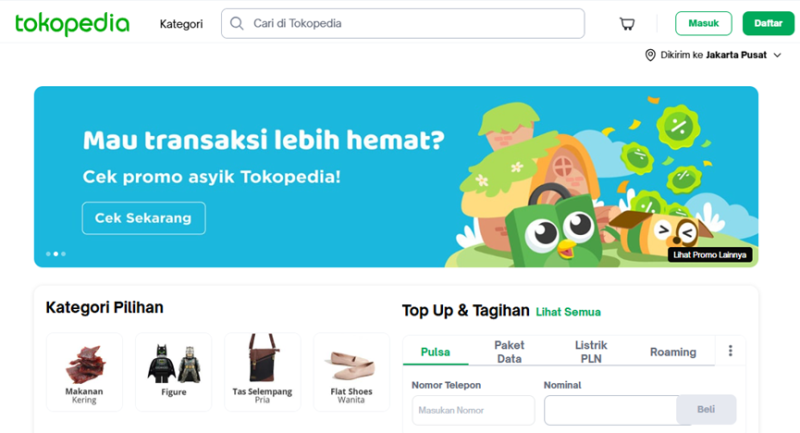Open the Flat Shoes Wanita category
This screenshot has height=433, width=800.
352,372
